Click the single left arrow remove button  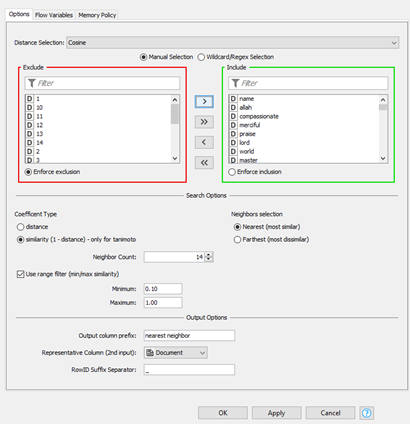pyautogui.click(x=204, y=142)
